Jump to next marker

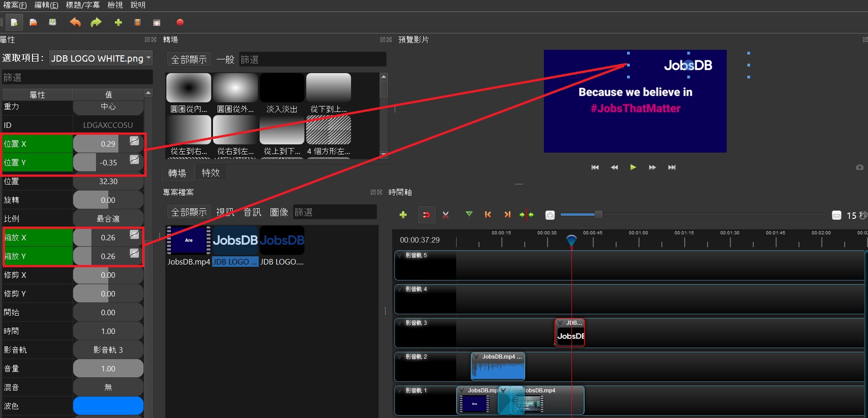tap(507, 214)
